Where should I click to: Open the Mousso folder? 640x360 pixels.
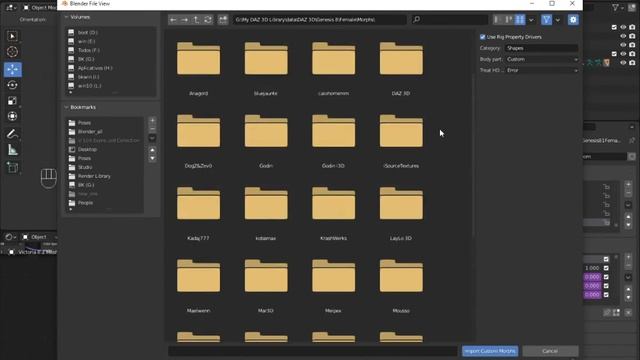click(x=401, y=276)
